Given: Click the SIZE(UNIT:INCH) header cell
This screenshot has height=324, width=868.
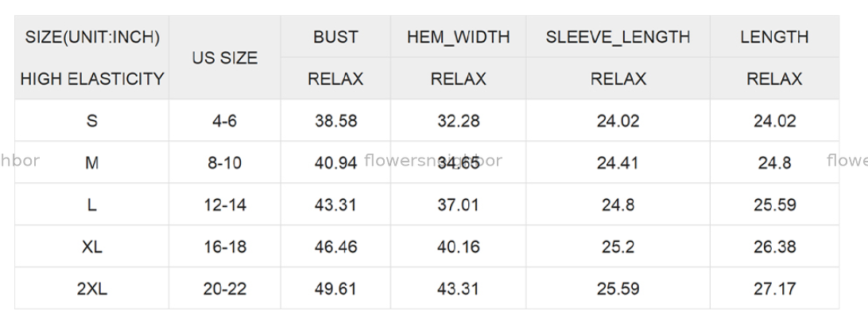Looking at the screenshot, I should pos(92,37).
